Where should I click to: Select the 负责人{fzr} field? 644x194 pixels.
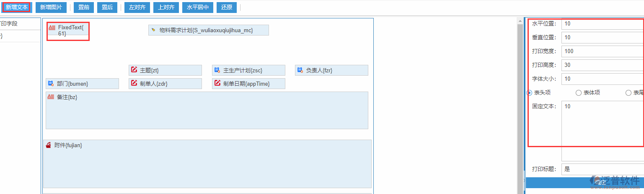[x=331, y=70]
